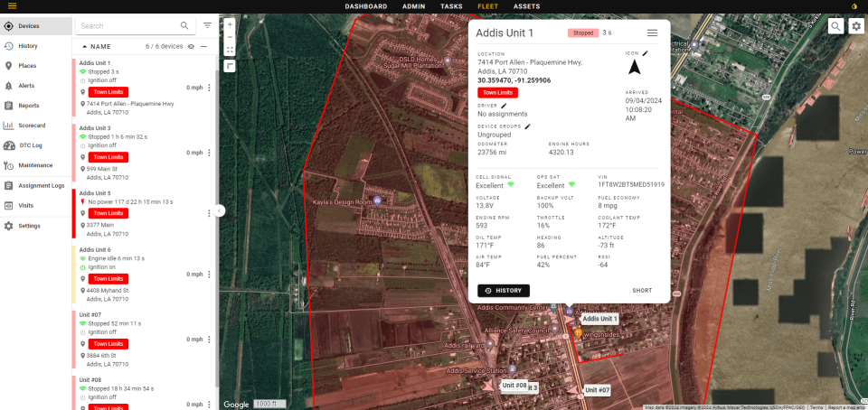This screenshot has width=868, height=410.
Task: Open map settings gear
Action: [856, 26]
